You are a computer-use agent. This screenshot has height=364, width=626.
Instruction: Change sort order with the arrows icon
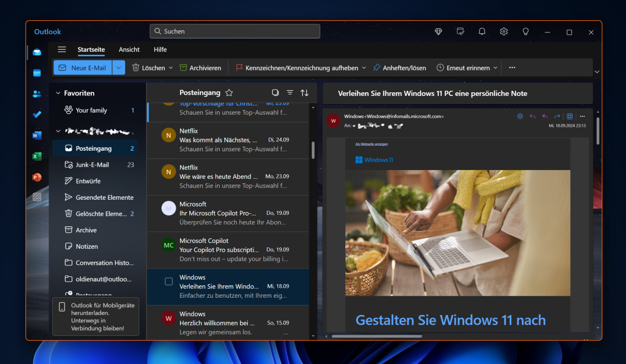(304, 92)
